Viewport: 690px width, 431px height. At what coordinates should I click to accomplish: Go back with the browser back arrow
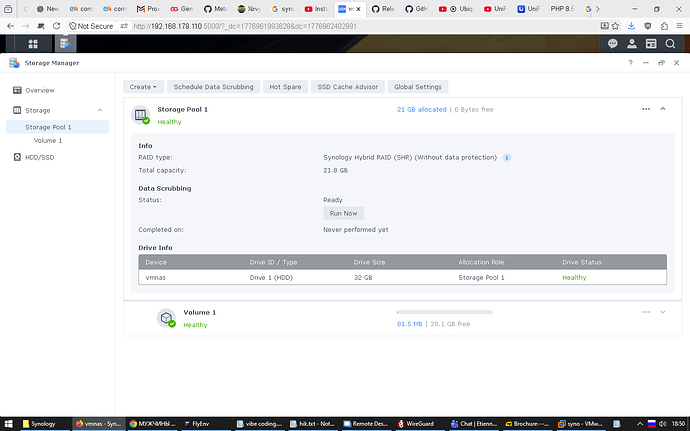coord(11,26)
